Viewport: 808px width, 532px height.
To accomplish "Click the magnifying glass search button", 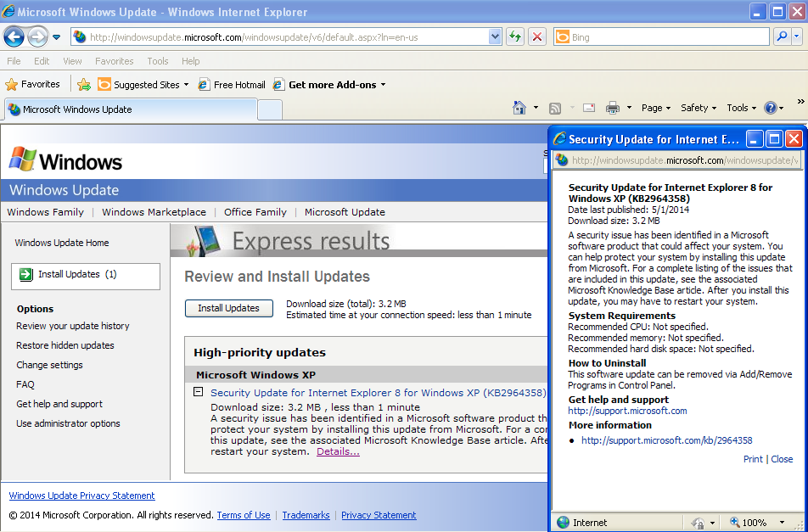I will point(782,36).
